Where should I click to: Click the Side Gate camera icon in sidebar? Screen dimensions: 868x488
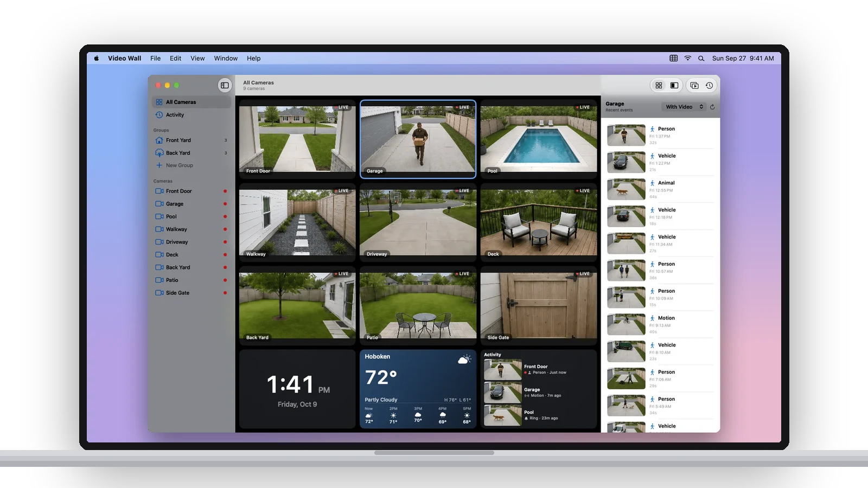[159, 293]
